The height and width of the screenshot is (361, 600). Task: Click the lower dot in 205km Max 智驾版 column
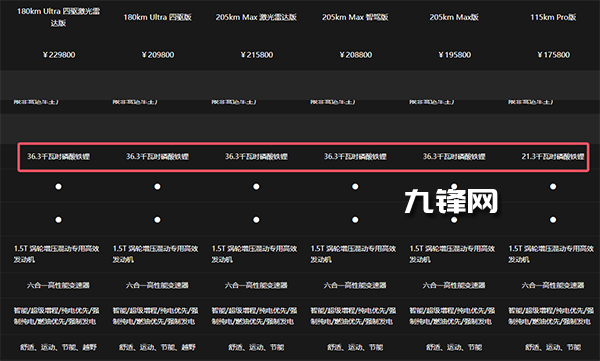(355, 220)
